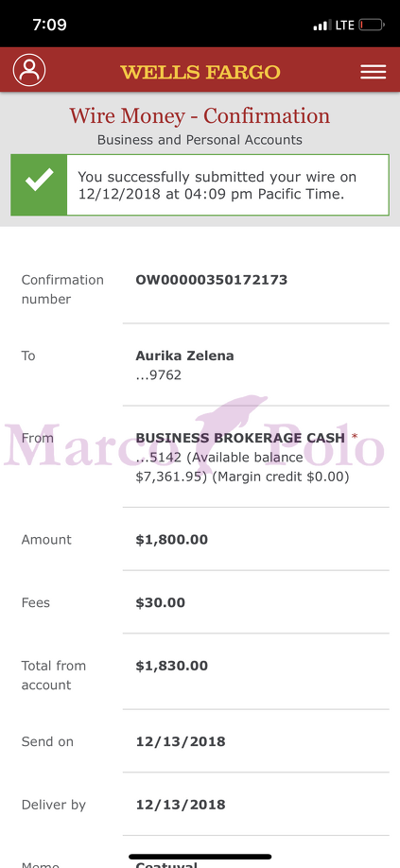This screenshot has width=400, height=868.
Task: Tap the recipient name Aurika Zelena
Action: [184, 356]
